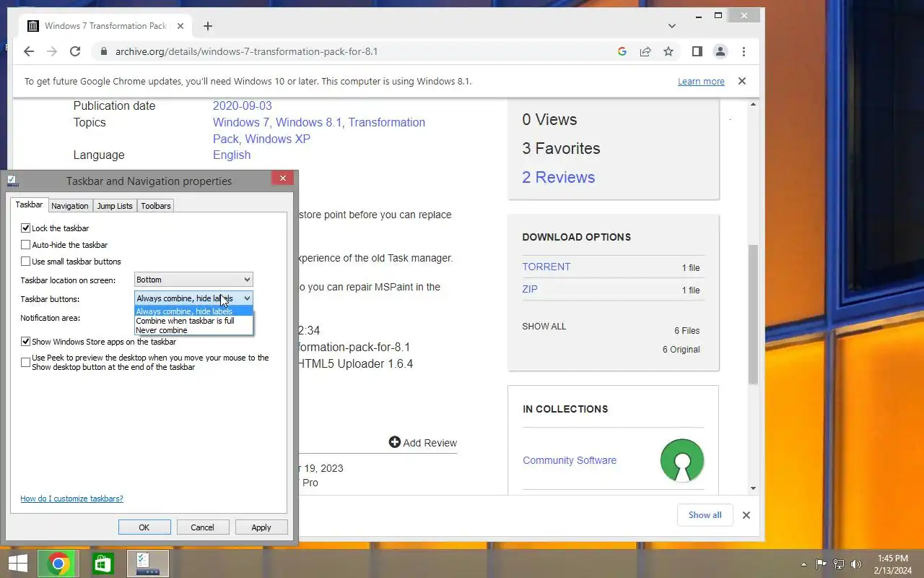
Task: Reload the archive.org page
Action: pos(75,51)
